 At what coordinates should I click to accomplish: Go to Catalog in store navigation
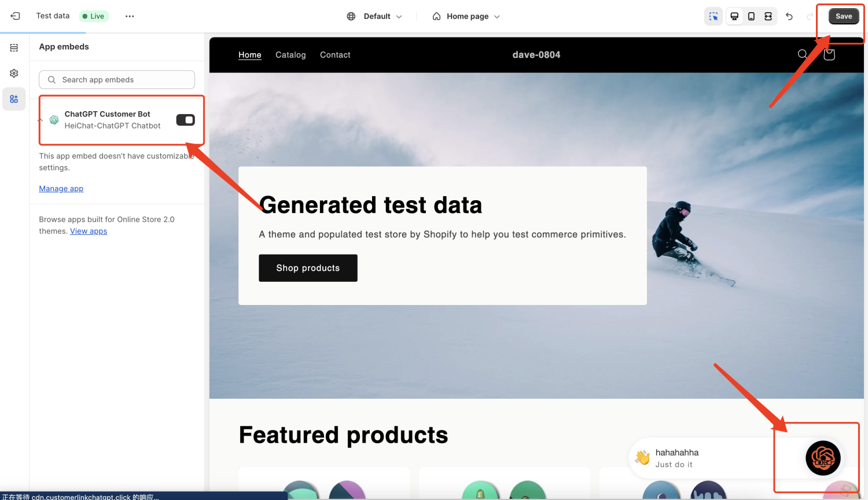(290, 55)
